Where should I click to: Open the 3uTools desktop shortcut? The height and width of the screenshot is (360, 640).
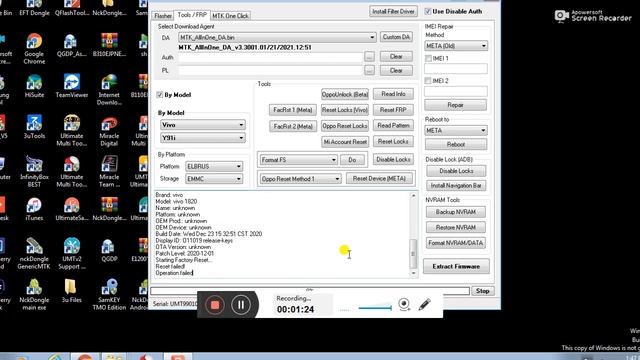click(x=34, y=127)
